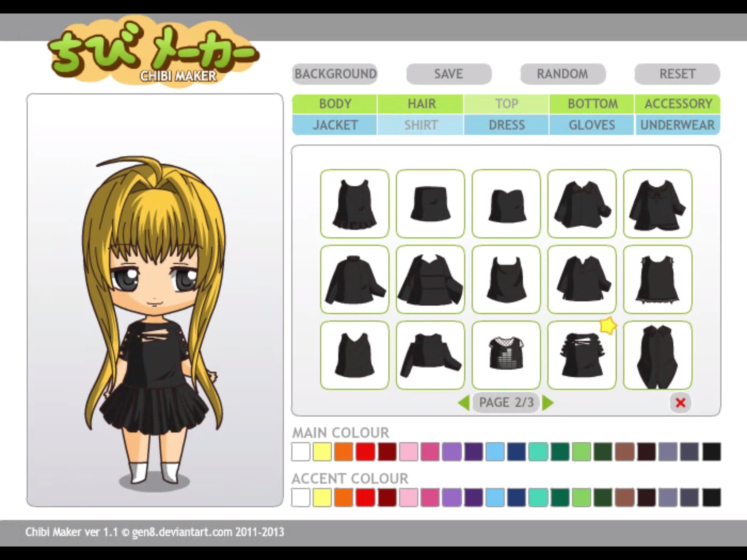
Task: Select the lace-trim sleeveless top
Action: 658,280
